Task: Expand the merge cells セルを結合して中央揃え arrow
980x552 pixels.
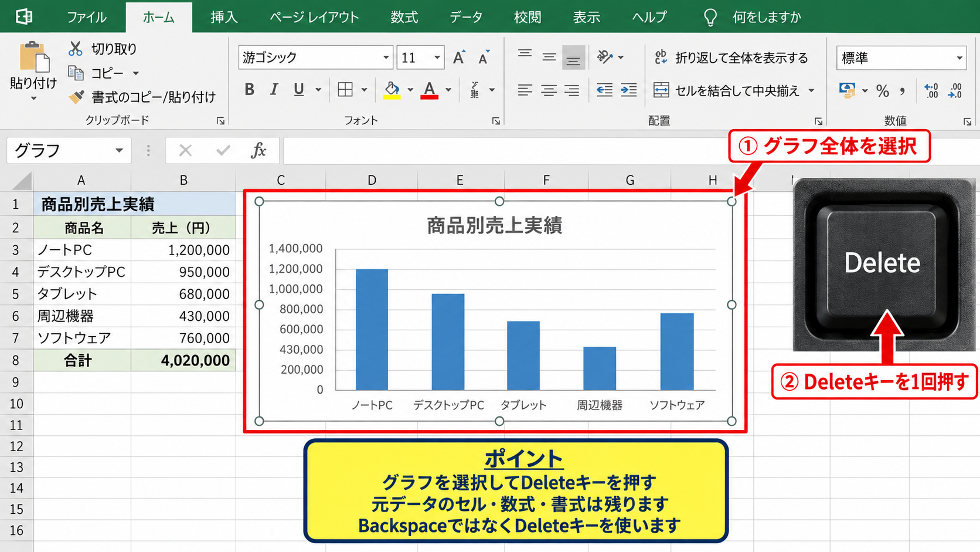Action: pos(811,90)
